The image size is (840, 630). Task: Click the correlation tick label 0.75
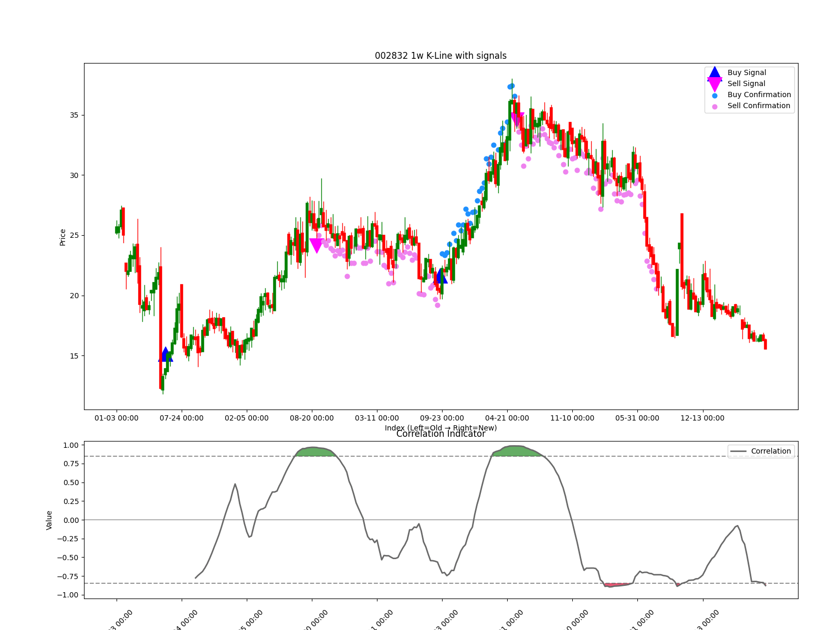[71, 464]
